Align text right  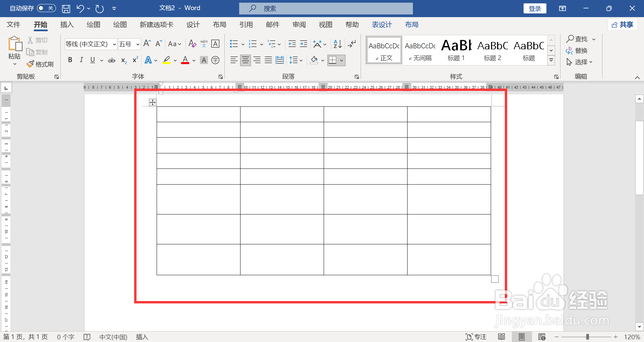pyautogui.click(x=257, y=60)
